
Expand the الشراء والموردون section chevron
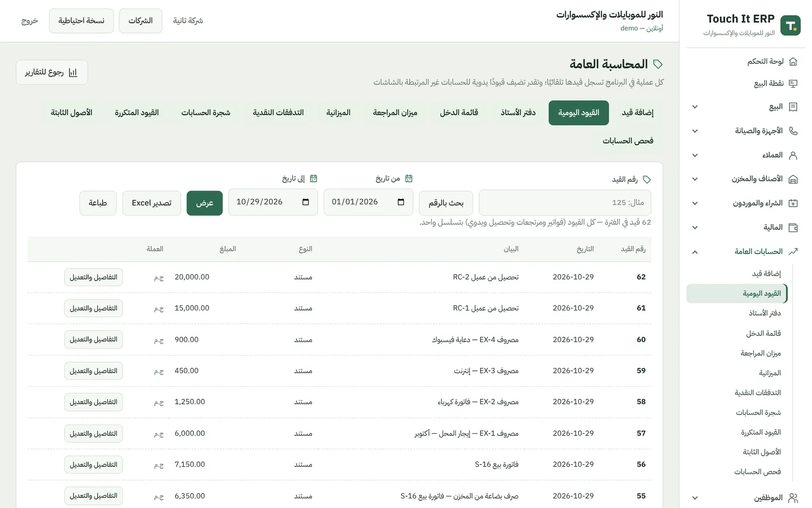coord(695,203)
